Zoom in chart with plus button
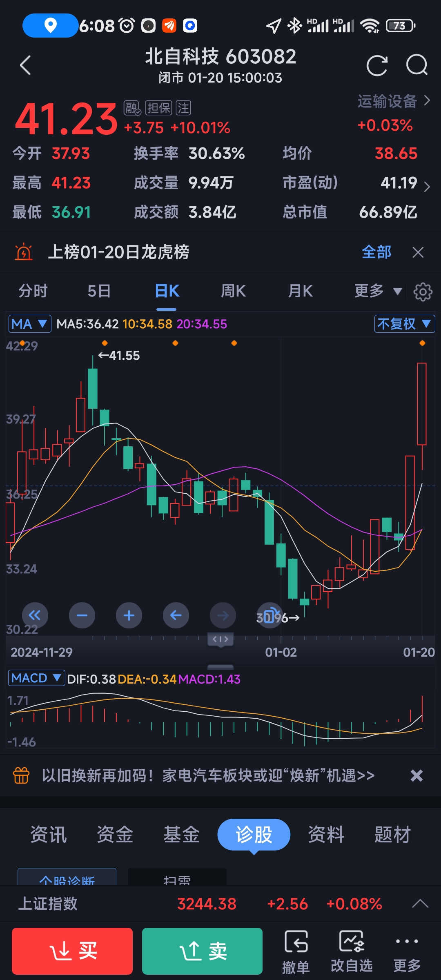The width and height of the screenshot is (441, 980). point(129,615)
